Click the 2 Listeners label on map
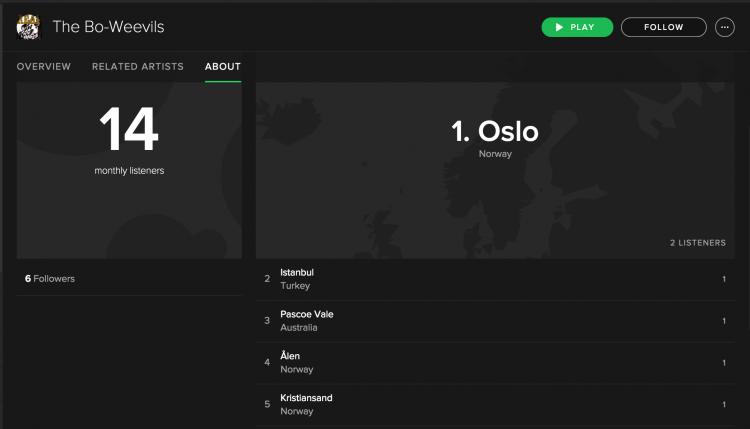The image size is (750, 429). tap(697, 243)
